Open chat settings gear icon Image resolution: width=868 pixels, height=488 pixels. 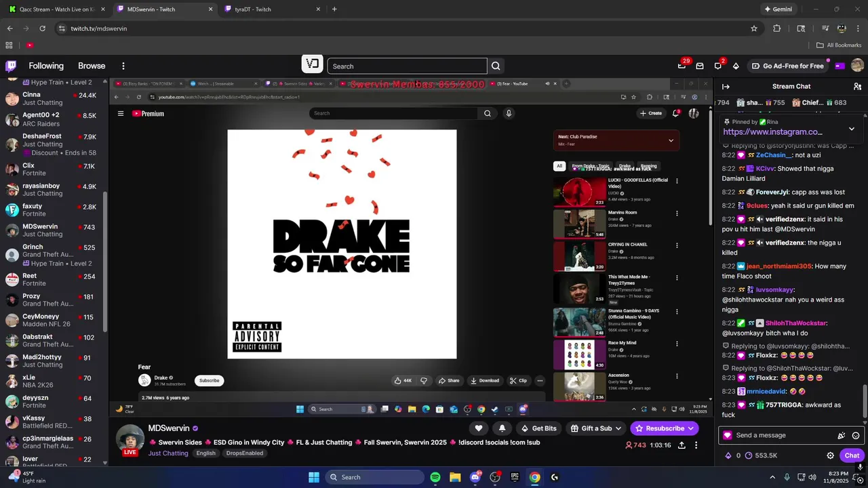pos(830,455)
